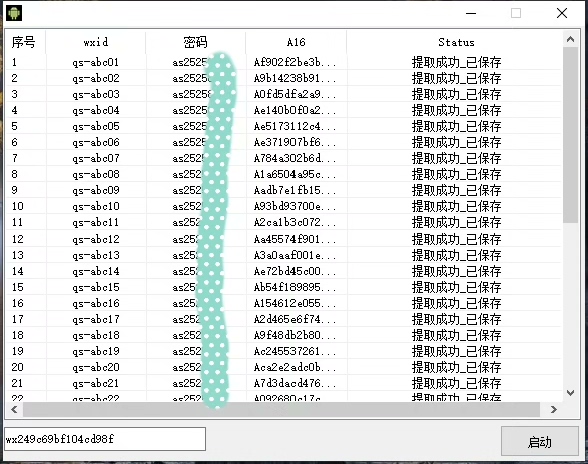Viewport: 588px width, 464px height.
Task: Click A16 value Aa45574f901...
Action: click(x=295, y=239)
